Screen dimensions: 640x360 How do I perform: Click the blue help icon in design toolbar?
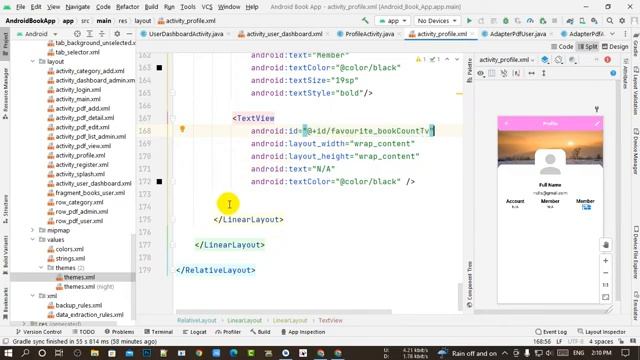tap(613, 73)
